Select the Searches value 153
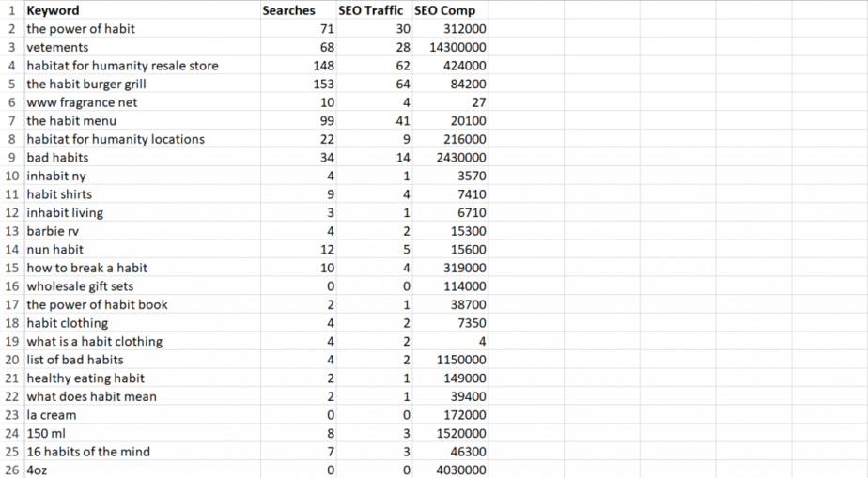868x478 pixels. [299, 84]
